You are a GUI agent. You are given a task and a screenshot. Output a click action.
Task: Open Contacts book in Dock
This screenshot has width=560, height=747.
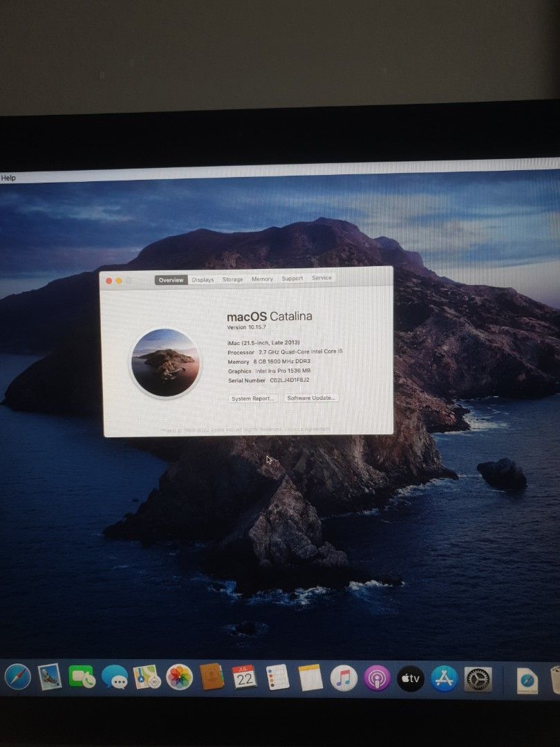212,677
